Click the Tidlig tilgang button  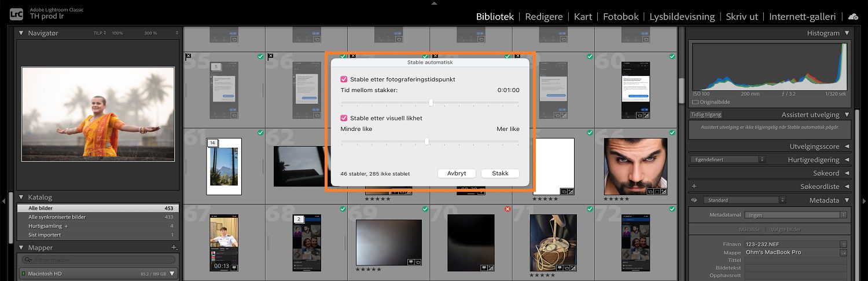(706, 115)
